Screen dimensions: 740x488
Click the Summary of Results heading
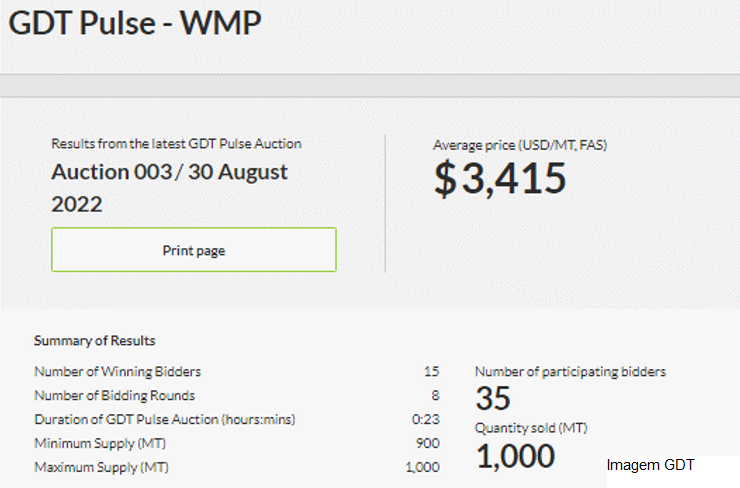(94, 340)
